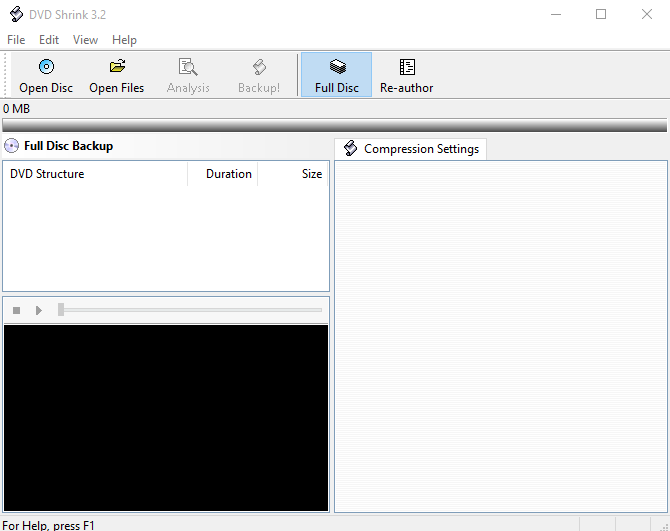Click the Full Disc Backup disc icon
The height and width of the screenshot is (531, 670).
(x=12, y=146)
